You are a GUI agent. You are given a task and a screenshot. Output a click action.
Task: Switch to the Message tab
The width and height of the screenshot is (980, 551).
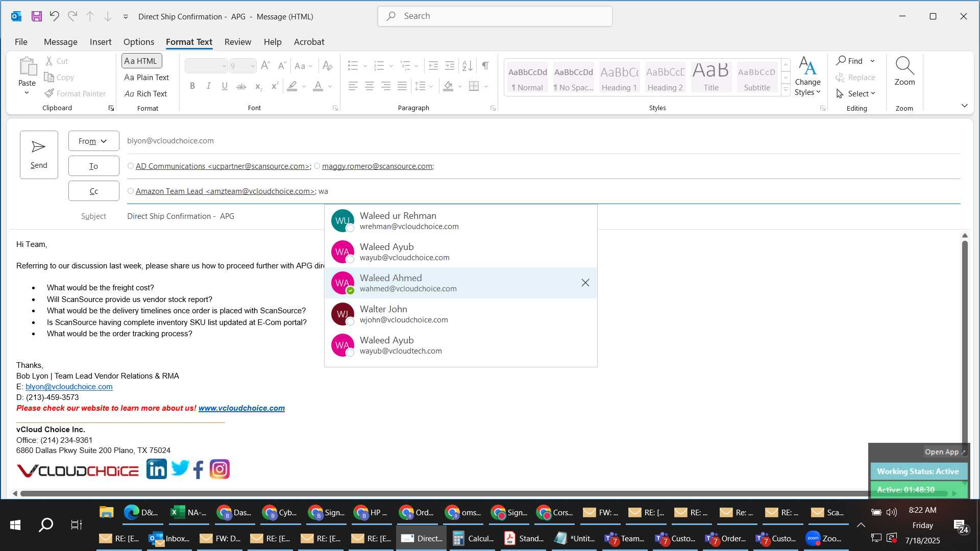click(61, 42)
